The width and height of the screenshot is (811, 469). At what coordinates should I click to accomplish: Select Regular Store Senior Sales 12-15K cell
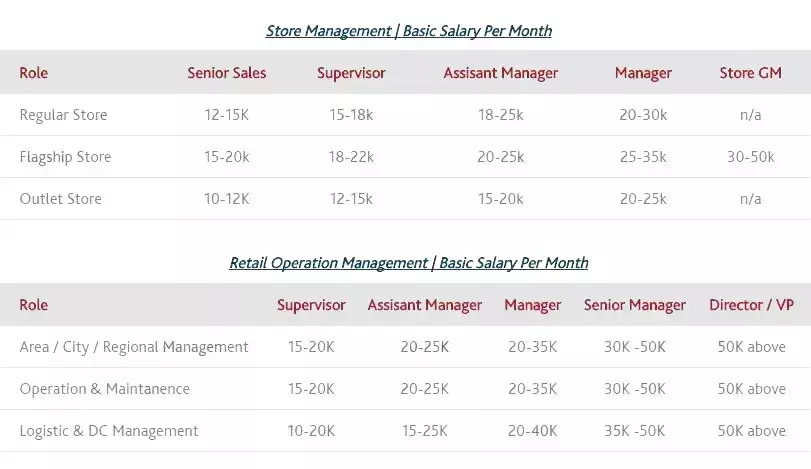click(227, 115)
